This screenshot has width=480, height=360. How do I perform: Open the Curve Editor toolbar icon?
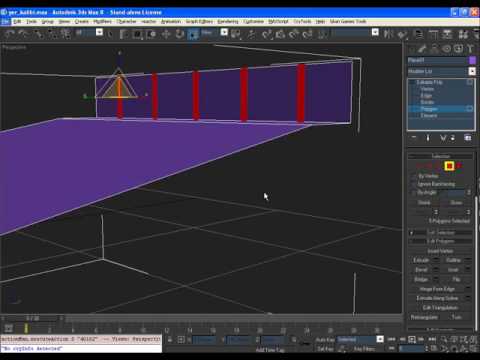click(x=433, y=34)
